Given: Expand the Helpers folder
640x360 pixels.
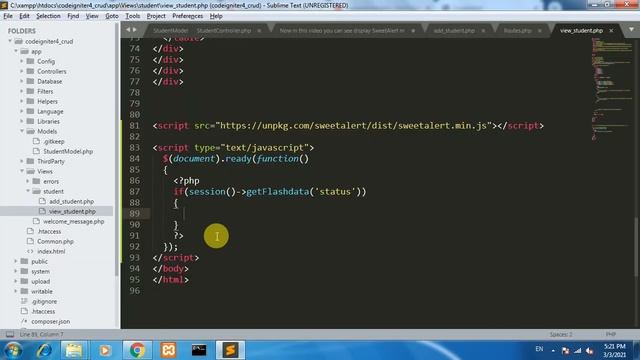Looking at the screenshot, I should pyautogui.click(x=22, y=101).
